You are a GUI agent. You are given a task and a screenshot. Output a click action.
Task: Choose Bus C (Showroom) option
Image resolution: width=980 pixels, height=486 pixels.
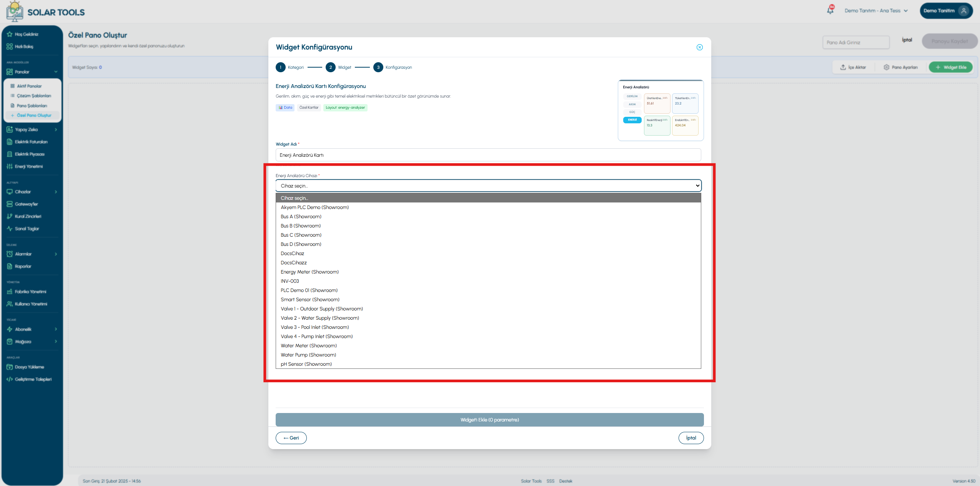(x=488, y=235)
